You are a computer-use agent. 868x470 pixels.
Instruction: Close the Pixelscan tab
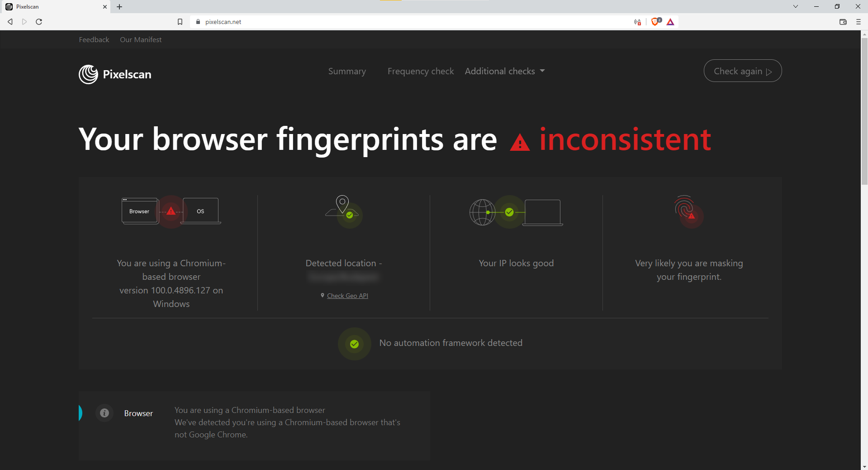click(104, 7)
